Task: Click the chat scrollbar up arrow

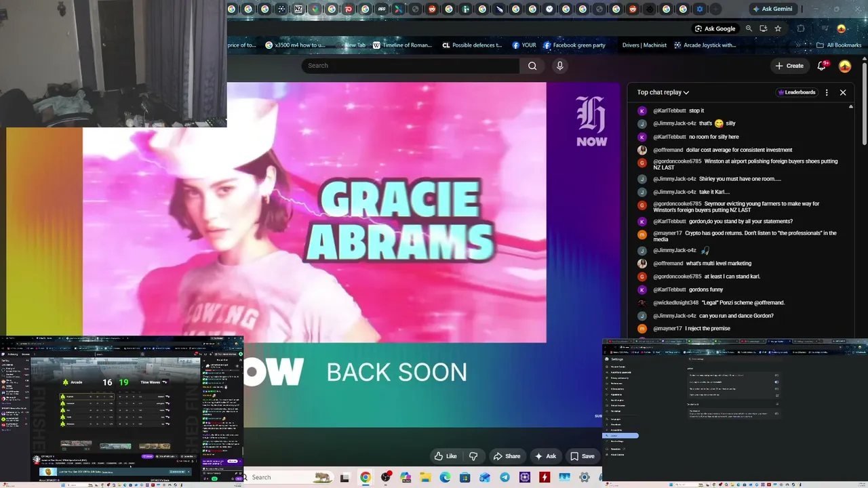Action: (851, 106)
